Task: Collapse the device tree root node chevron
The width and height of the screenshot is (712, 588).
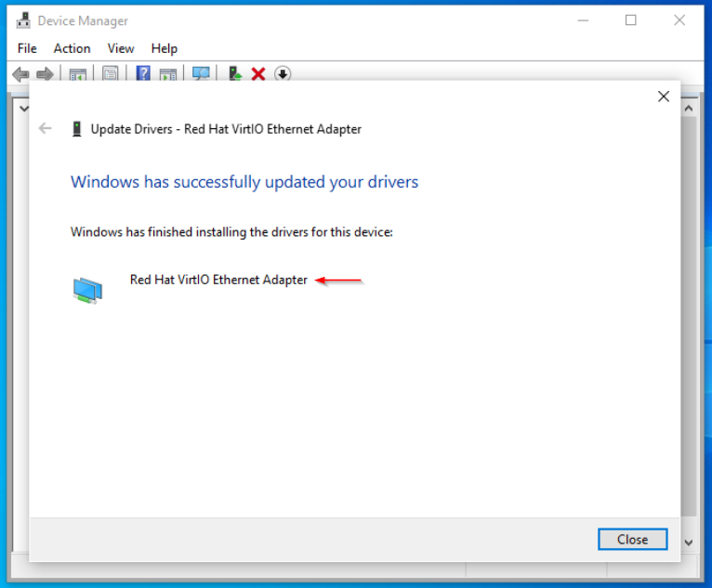Action: pyautogui.click(x=22, y=107)
